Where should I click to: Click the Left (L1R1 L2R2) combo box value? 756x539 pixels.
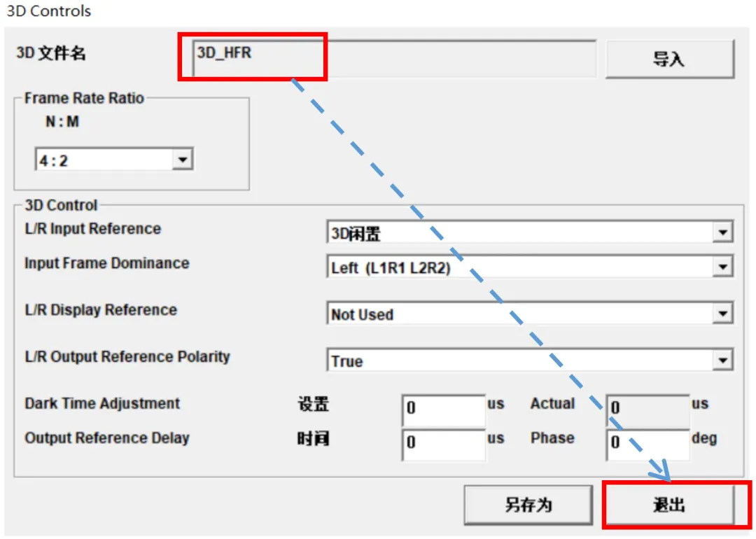coord(518,267)
